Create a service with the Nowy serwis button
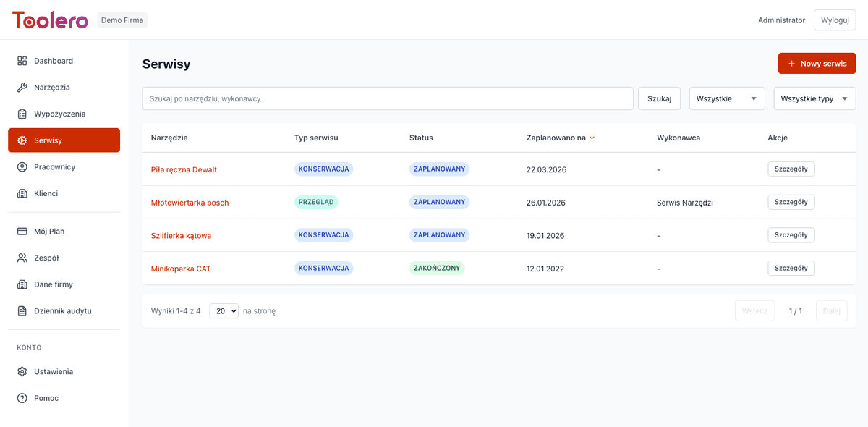This screenshot has height=427, width=868. click(817, 63)
